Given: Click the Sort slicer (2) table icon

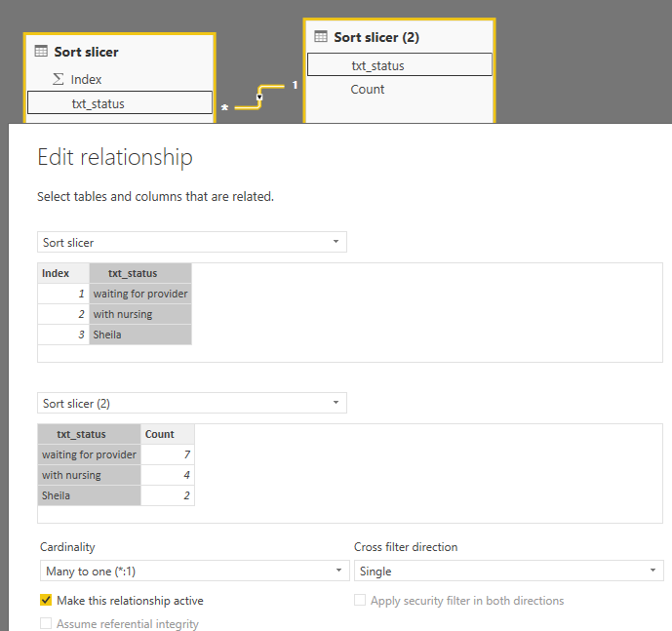Looking at the screenshot, I should (321, 36).
